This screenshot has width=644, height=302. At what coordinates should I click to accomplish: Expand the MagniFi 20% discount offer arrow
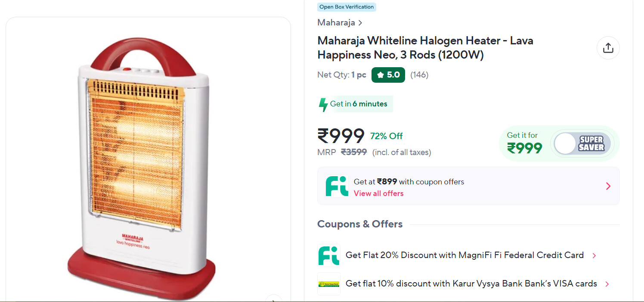click(594, 256)
